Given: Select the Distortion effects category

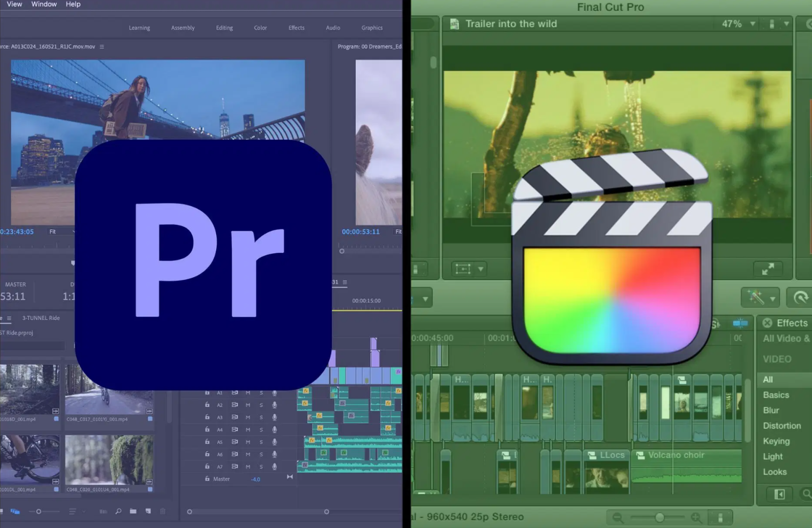Looking at the screenshot, I should pos(782,426).
